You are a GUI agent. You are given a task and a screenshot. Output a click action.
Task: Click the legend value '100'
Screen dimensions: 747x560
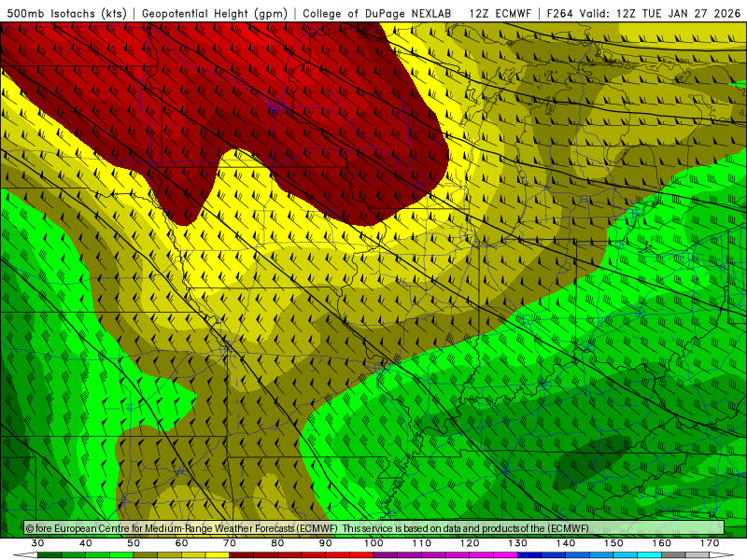[373, 543]
